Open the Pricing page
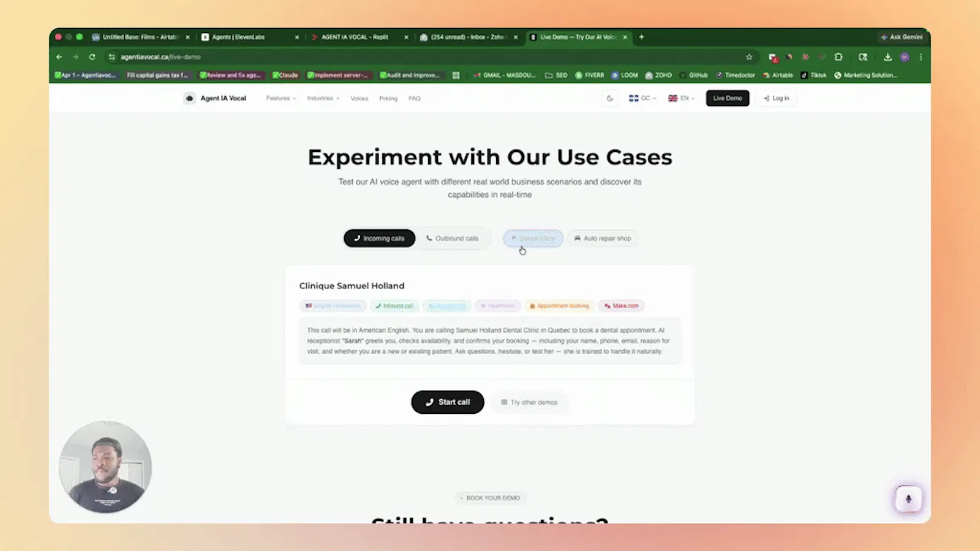 388,98
